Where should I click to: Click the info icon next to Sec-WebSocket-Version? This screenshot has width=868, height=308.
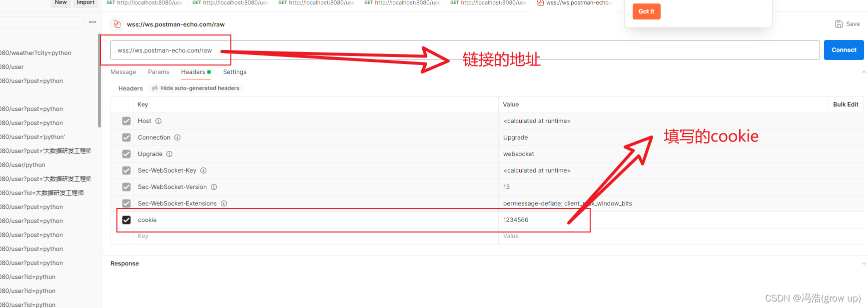click(214, 187)
